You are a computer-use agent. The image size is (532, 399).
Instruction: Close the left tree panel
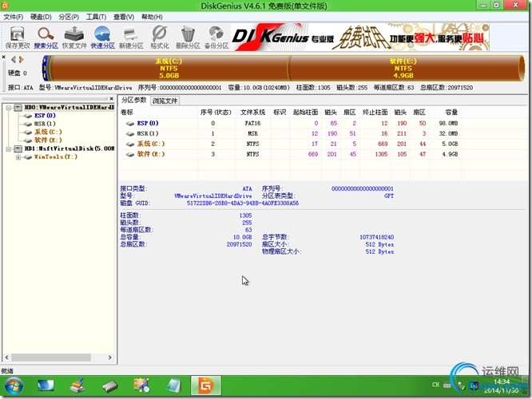pyautogui.click(x=111, y=99)
